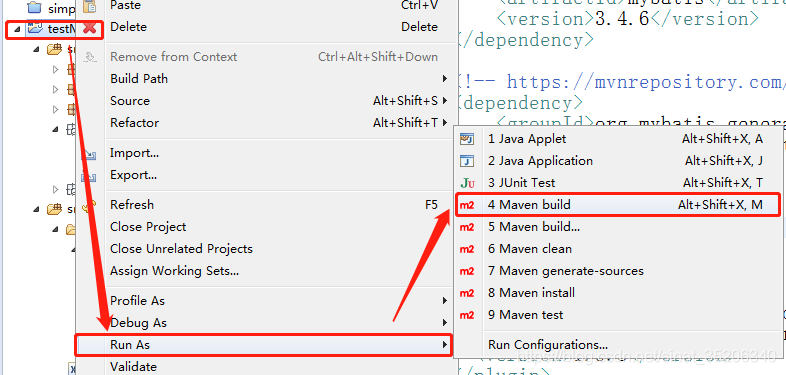Click the Java Applet launch icon
Image resolution: width=786 pixels, height=375 pixels.
[467, 139]
